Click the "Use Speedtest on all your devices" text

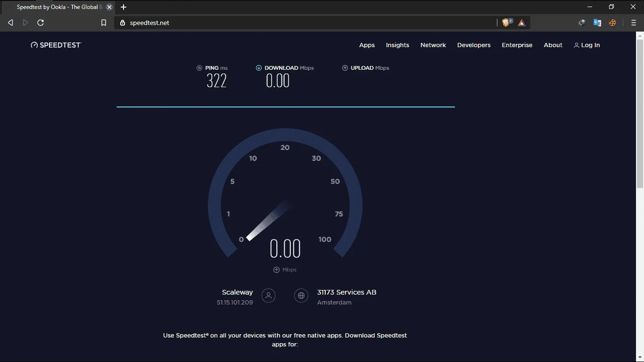pyautogui.click(x=285, y=340)
